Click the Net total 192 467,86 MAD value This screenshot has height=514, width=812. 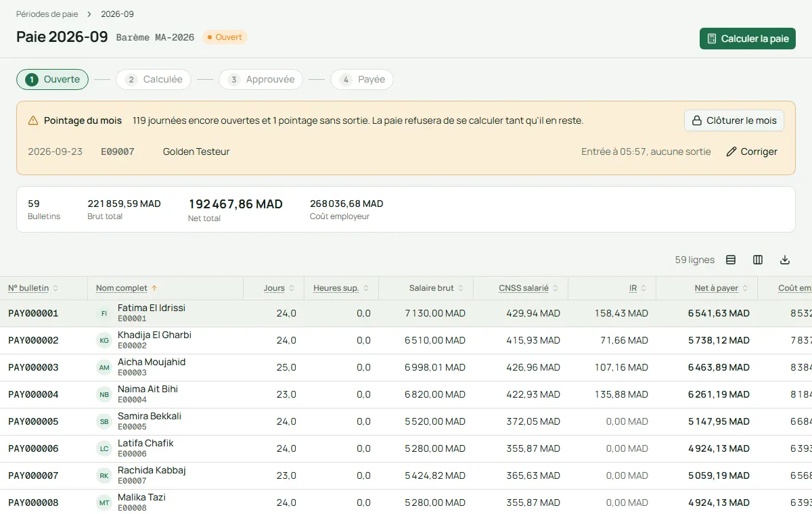coord(235,204)
